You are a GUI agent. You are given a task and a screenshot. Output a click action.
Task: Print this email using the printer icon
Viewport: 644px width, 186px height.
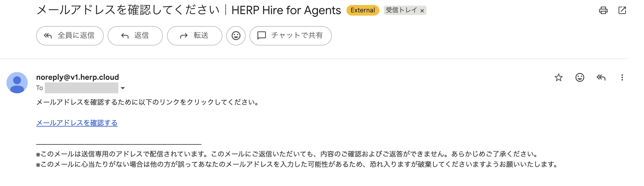click(603, 10)
